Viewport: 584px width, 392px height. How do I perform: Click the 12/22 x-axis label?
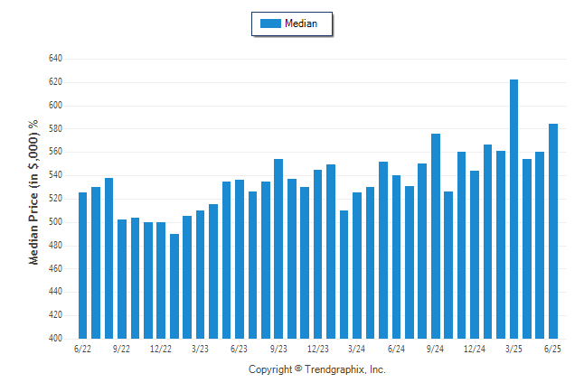click(161, 350)
